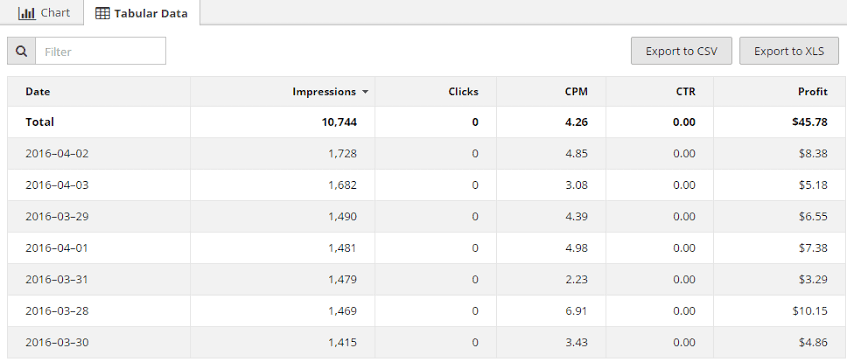Select the Total row label
This screenshot has width=847, height=362.
point(39,122)
